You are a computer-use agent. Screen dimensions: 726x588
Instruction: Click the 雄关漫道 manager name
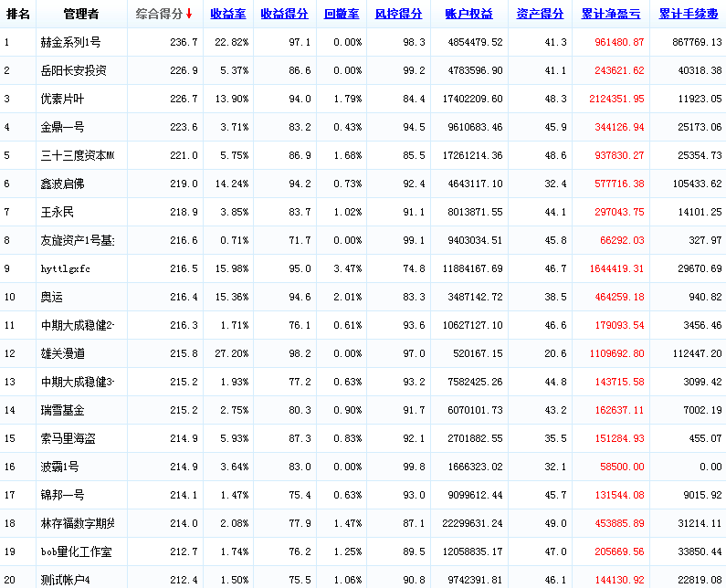[64, 354]
